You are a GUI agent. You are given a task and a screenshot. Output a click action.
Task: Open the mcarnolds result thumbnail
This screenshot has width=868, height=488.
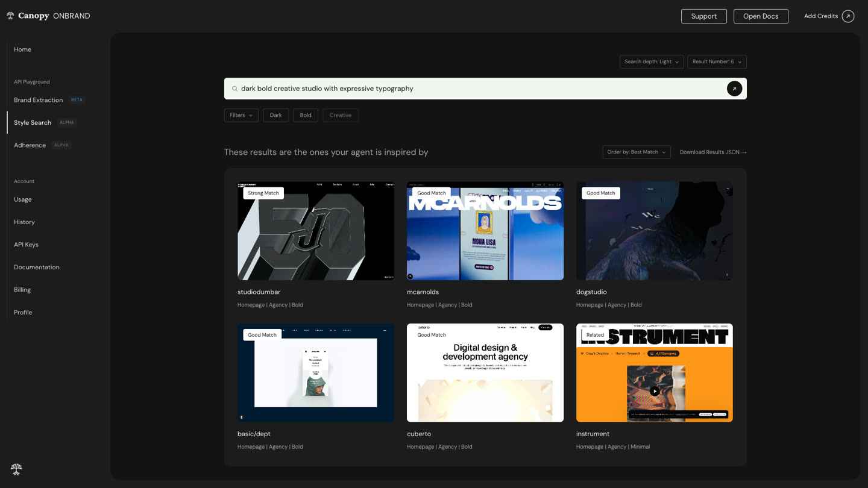point(485,231)
